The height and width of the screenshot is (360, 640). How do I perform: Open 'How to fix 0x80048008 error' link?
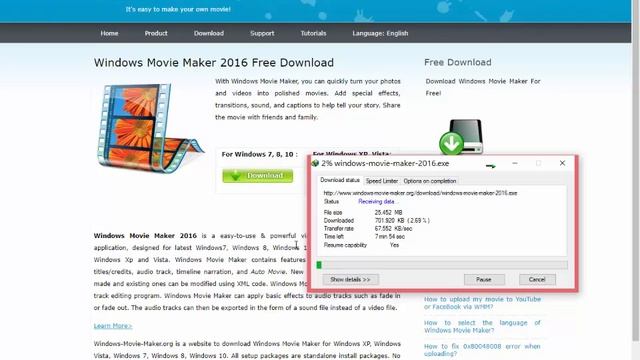click(482, 350)
